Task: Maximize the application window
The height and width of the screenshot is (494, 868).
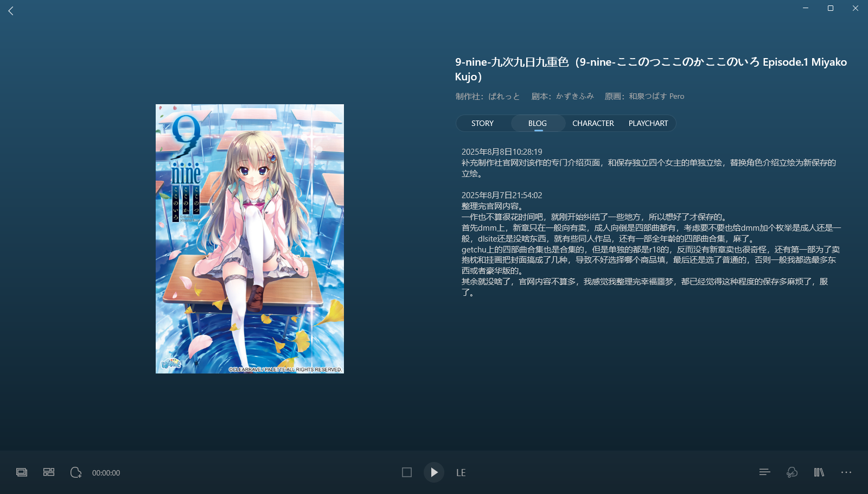Action: tap(831, 8)
